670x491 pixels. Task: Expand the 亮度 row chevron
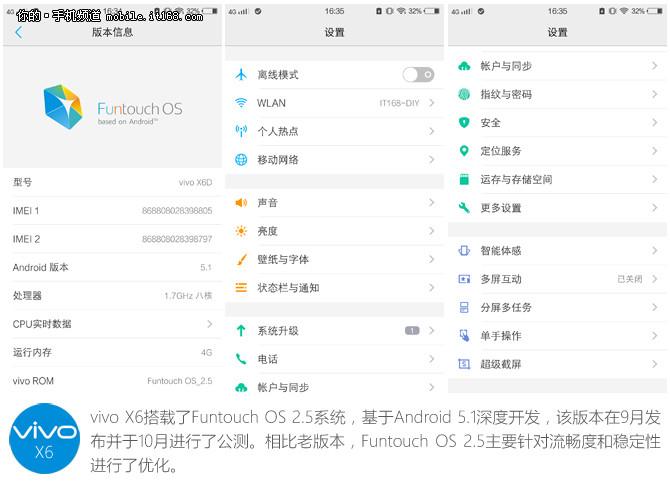(432, 231)
